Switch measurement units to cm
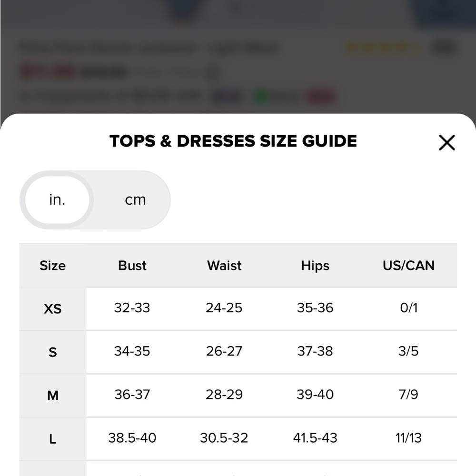476x476 pixels. click(135, 200)
